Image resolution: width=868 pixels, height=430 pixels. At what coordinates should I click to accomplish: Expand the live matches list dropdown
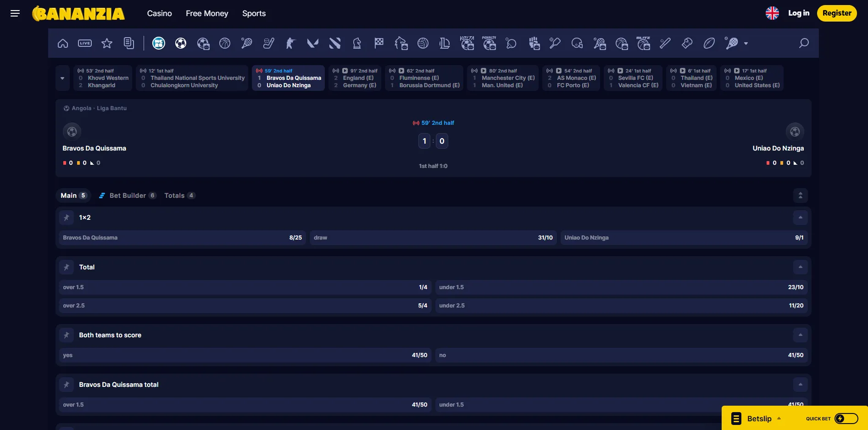[x=62, y=78]
